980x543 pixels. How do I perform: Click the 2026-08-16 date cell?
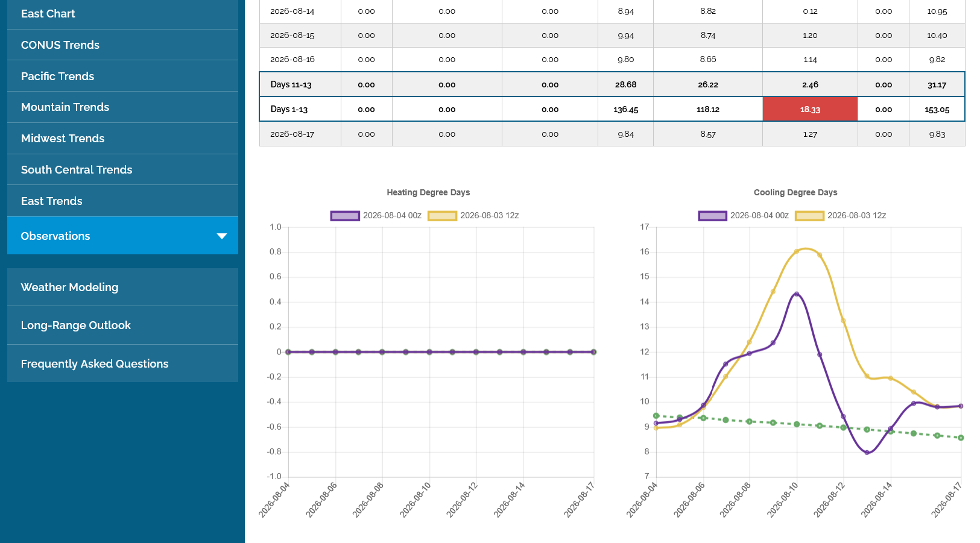click(x=292, y=60)
